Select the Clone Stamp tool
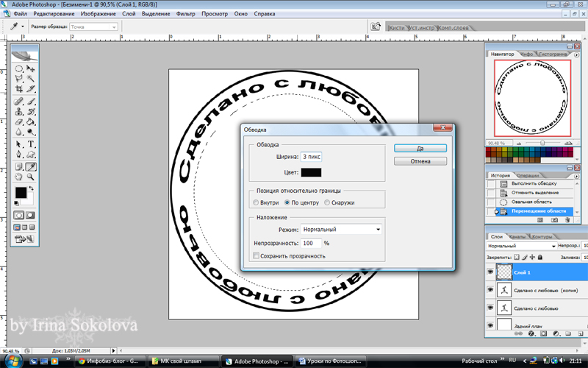 19,112
